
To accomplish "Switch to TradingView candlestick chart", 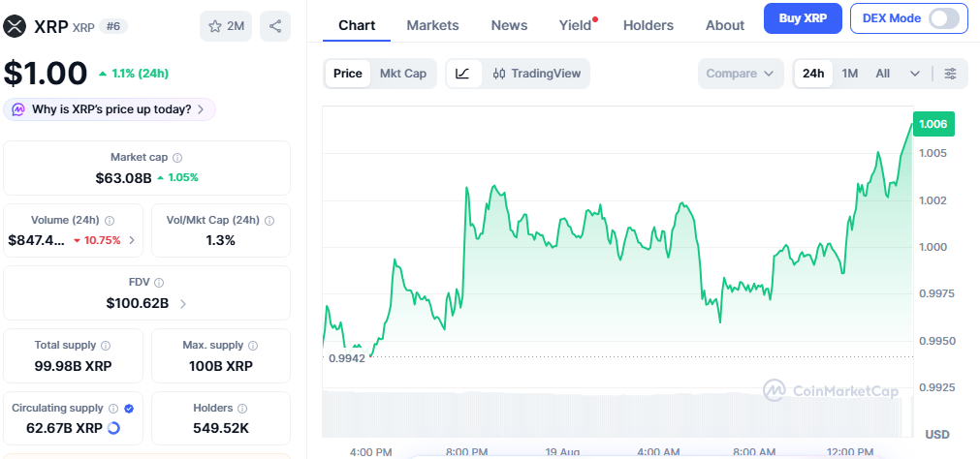I will [x=537, y=74].
